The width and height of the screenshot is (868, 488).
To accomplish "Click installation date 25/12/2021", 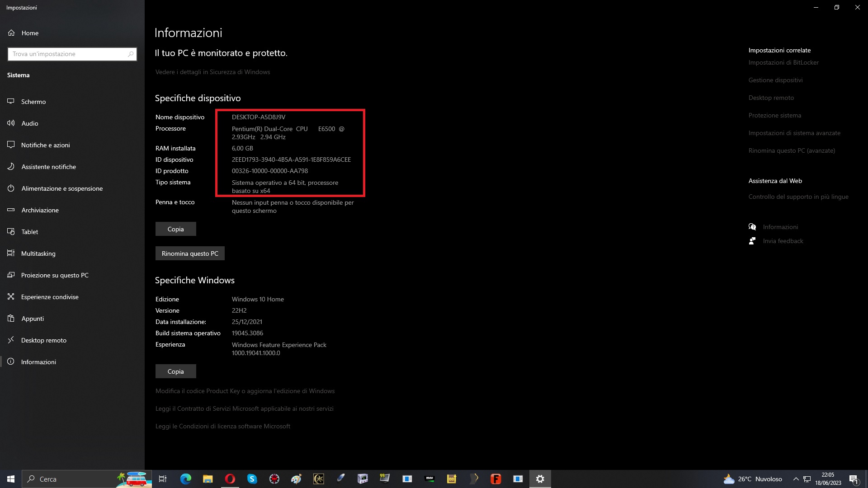I will 247,322.
